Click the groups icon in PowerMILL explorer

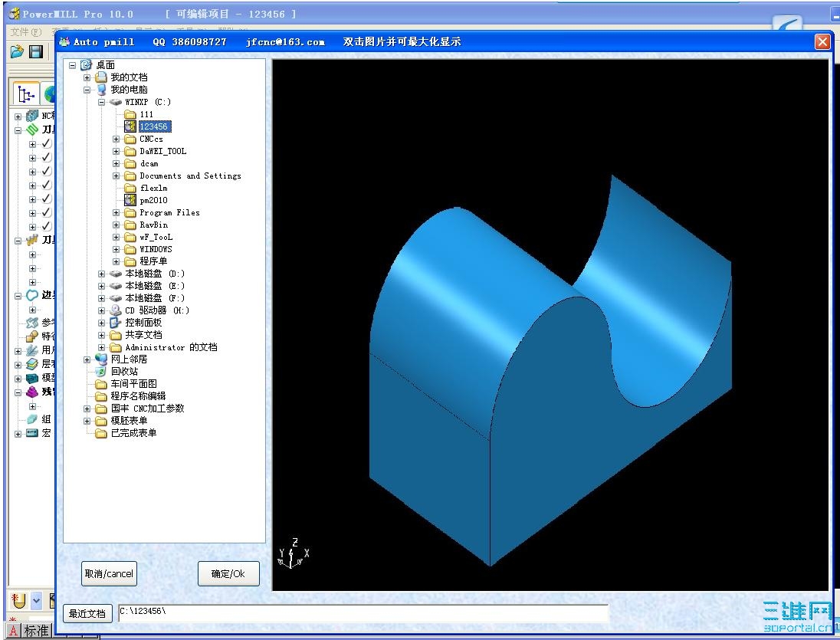[32, 419]
